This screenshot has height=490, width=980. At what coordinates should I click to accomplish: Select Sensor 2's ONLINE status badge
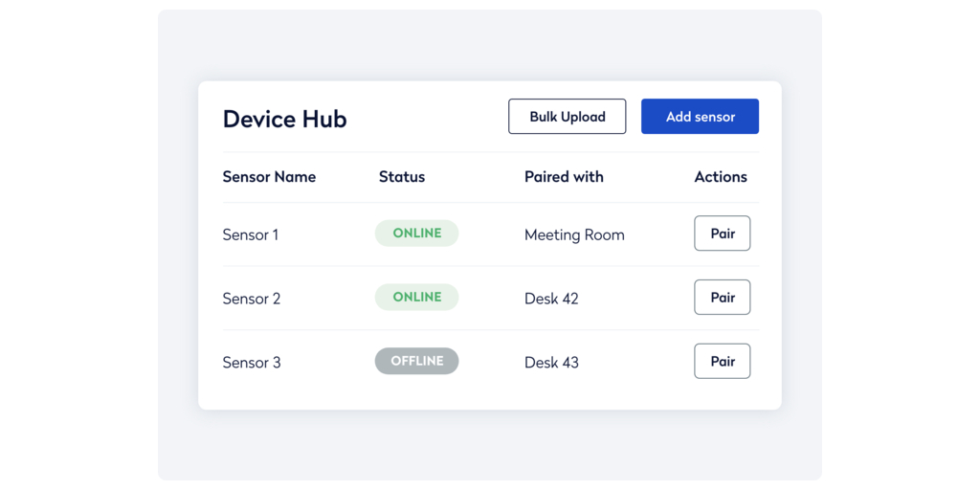[416, 298]
